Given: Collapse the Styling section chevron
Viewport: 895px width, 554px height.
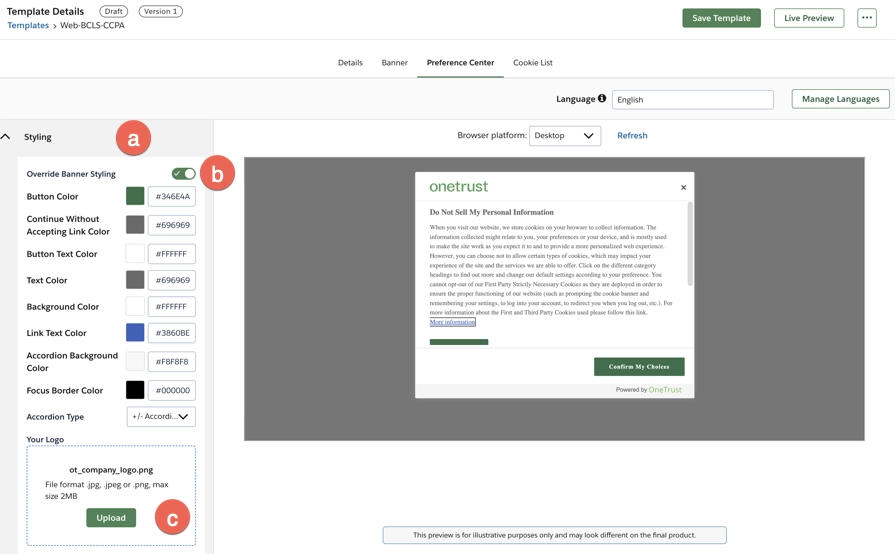Looking at the screenshot, I should tap(6, 137).
